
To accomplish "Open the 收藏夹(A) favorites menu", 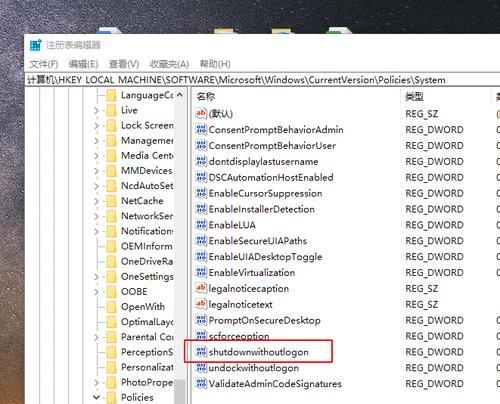I will click(x=169, y=64).
